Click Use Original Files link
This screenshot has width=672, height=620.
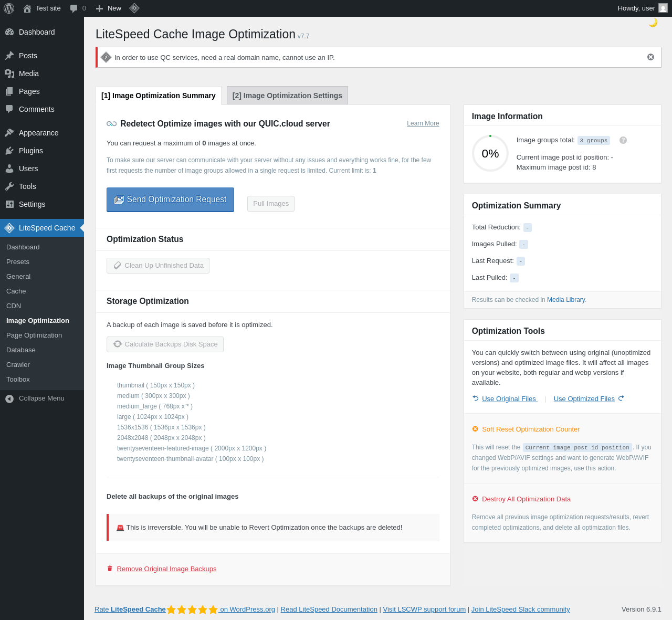point(509,399)
